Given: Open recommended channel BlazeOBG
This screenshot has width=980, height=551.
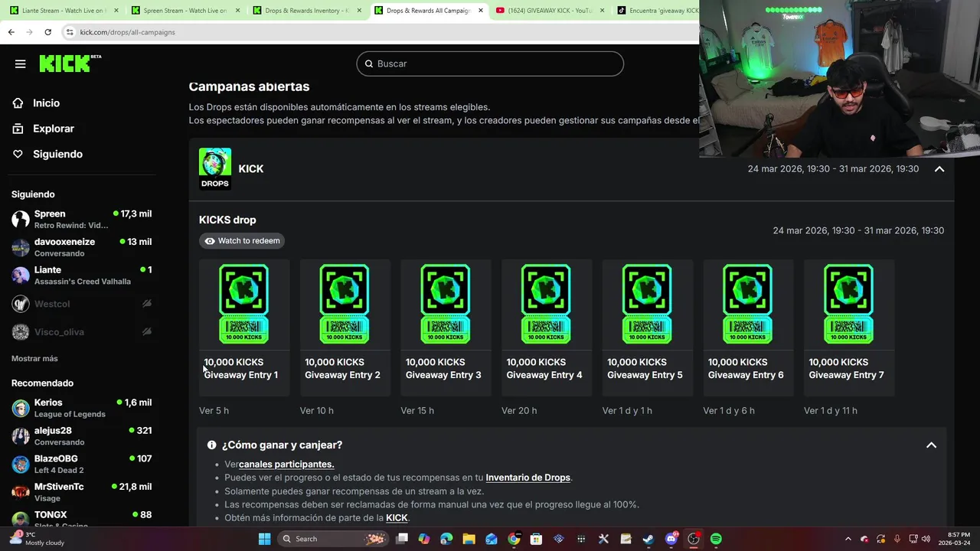Looking at the screenshot, I should [x=81, y=464].
